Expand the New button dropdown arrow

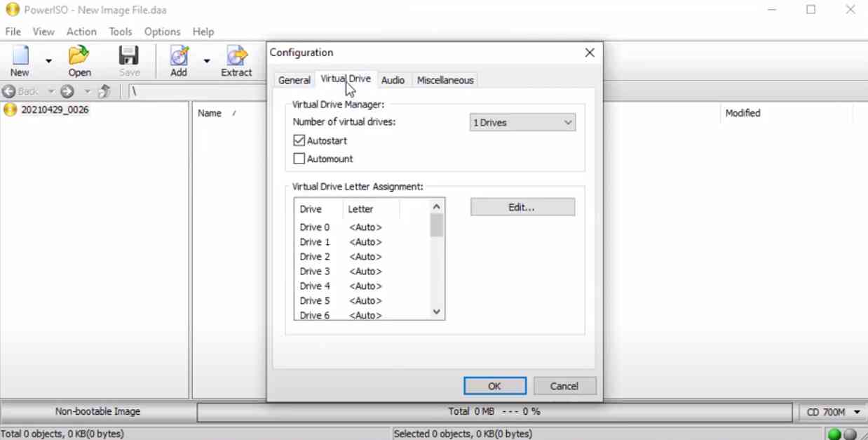pyautogui.click(x=48, y=61)
